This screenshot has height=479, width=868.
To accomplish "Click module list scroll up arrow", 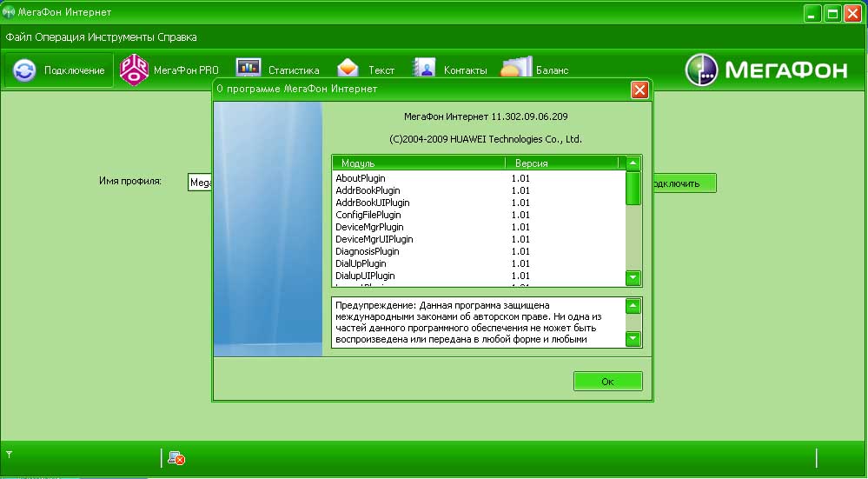I will click(x=633, y=163).
